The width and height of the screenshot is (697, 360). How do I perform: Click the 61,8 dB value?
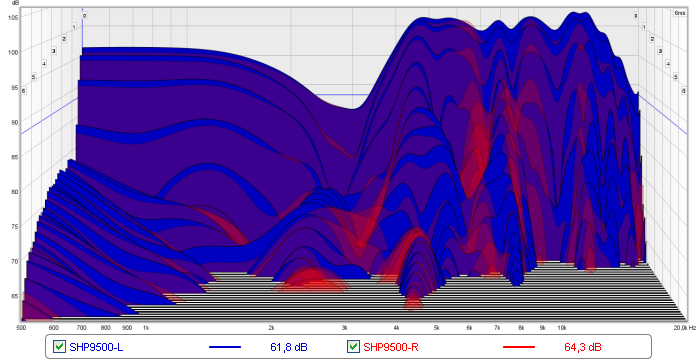tap(289, 347)
